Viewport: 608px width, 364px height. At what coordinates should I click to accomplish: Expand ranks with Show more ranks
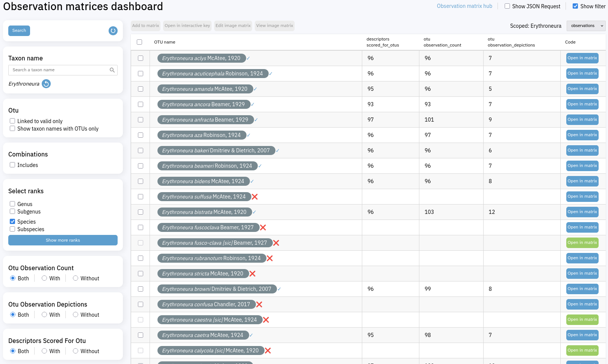coord(63,240)
